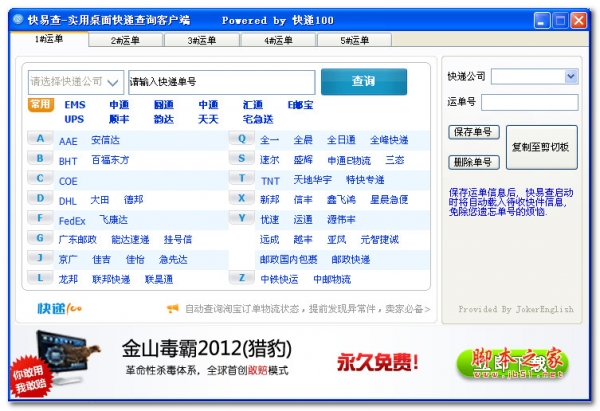
Task: Switch to the 1#运单 tab
Action: 49,39
